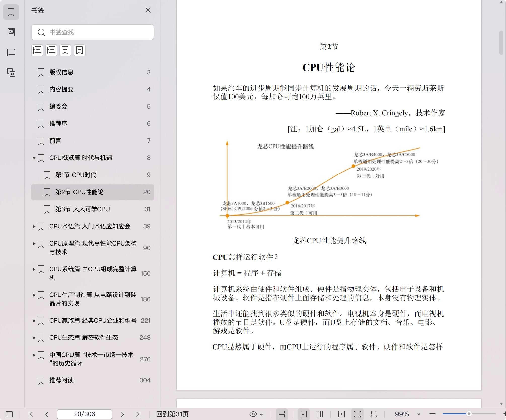Open the 推荐阅读 bookmark
Viewport: 506px width, 420px height.
[93, 380]
